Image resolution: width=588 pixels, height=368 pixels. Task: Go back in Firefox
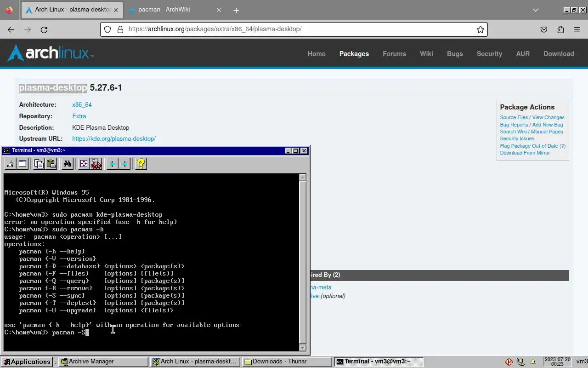point(11,29)
